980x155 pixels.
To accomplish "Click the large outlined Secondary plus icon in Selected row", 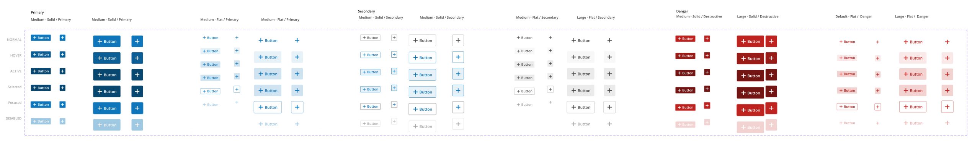I will coord(458,90).
